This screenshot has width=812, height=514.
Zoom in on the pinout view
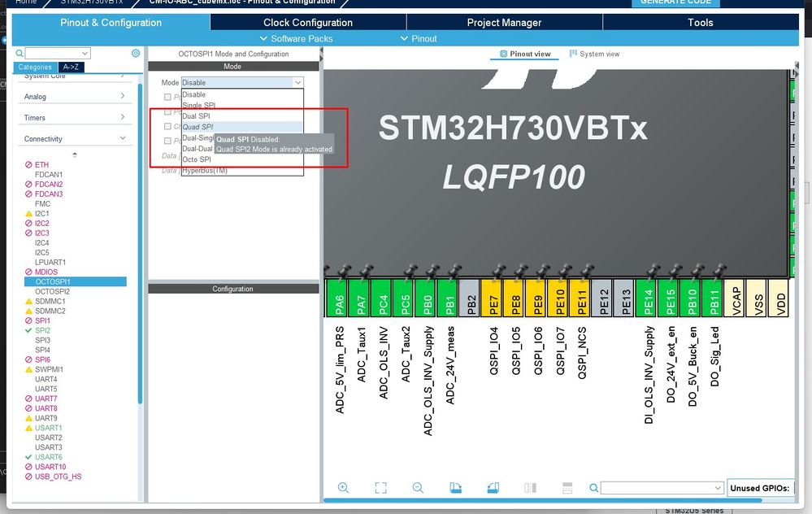click(x=343, y=488)
